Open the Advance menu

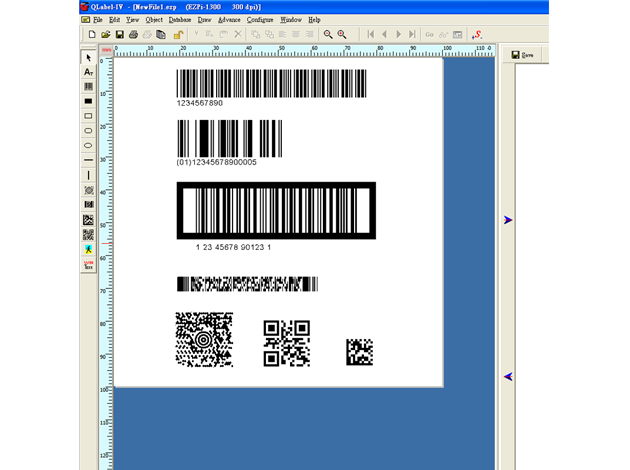coord(229,19)
